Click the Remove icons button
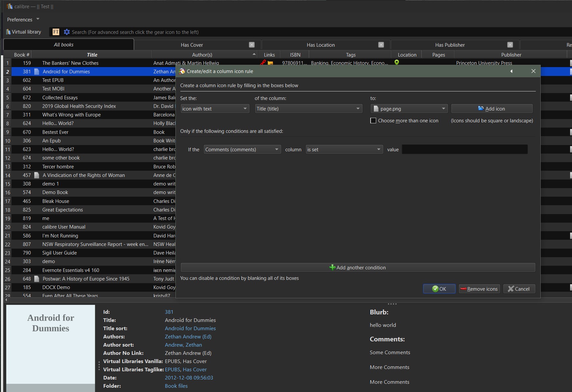This screenshot has height=392, width=572. point(479,289)
